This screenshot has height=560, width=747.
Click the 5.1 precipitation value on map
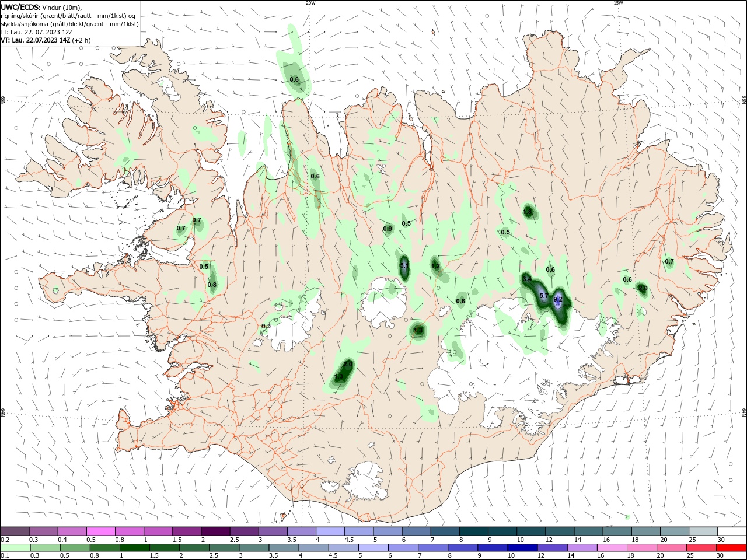coord(404,265)
